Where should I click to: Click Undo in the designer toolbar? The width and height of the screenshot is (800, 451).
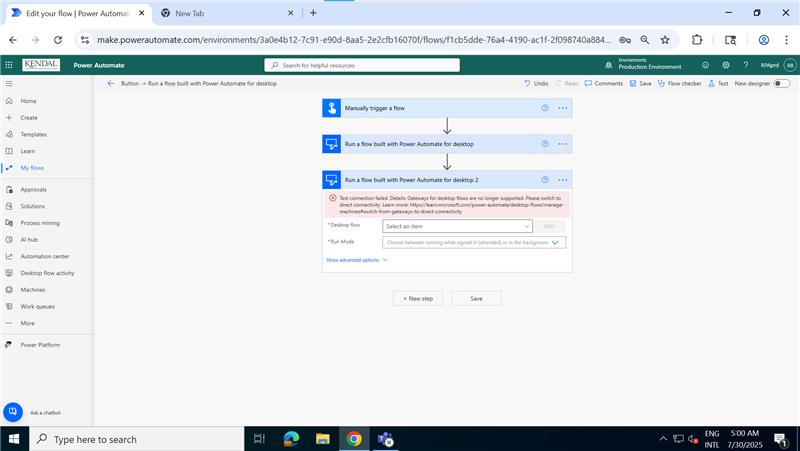click(x=536, y=83)
